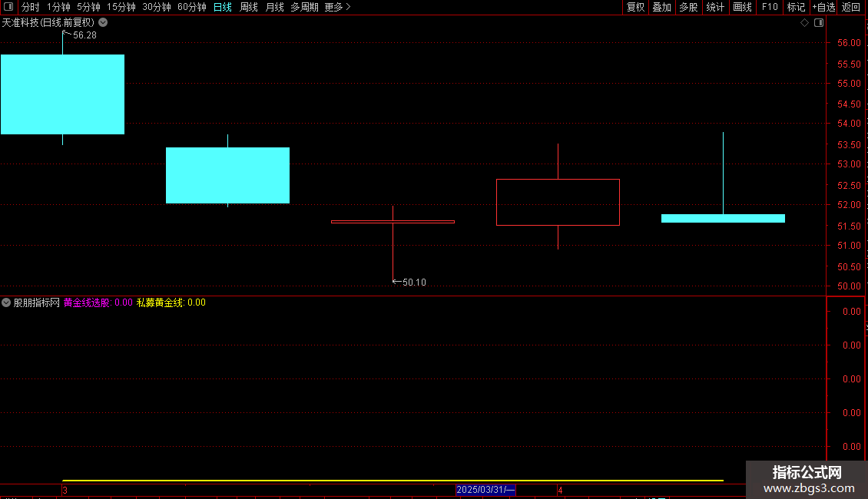Switch to 分时 chart period
Image resolution: width=868 pixels, height=499 pixels.
pos(31,7)
